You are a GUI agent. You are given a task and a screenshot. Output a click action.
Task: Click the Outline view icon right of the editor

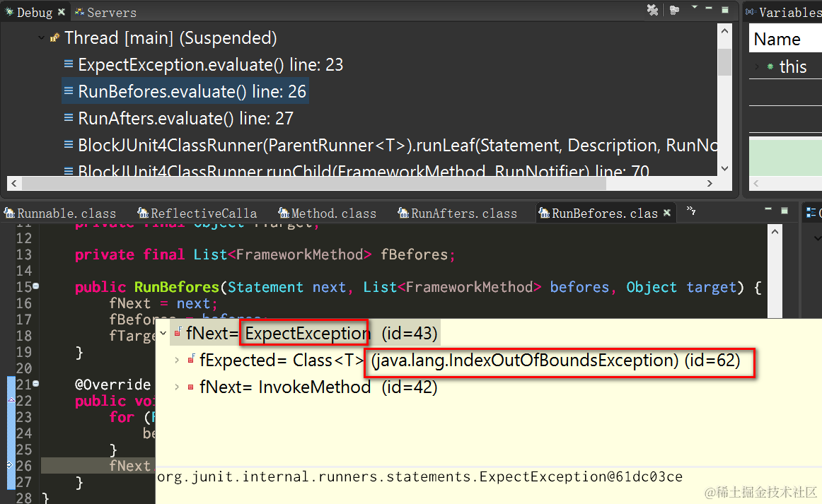pyautogui.click(x=811, y=212)
